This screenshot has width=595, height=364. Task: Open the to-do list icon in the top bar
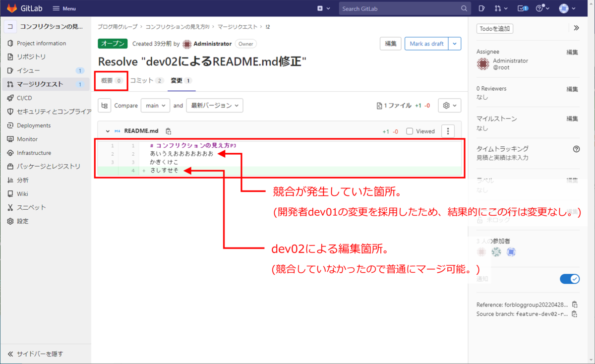pos(523,8)
